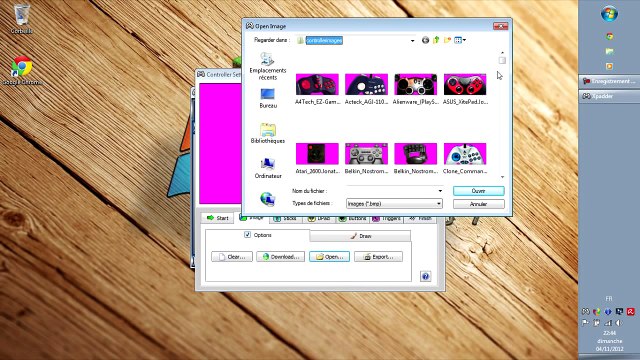This screenshot has height=360, width=640.
Task: Select the Acteck_AGJ-110 controller image thumbnail
Action: pyautogui.click(x=366, y=84)
